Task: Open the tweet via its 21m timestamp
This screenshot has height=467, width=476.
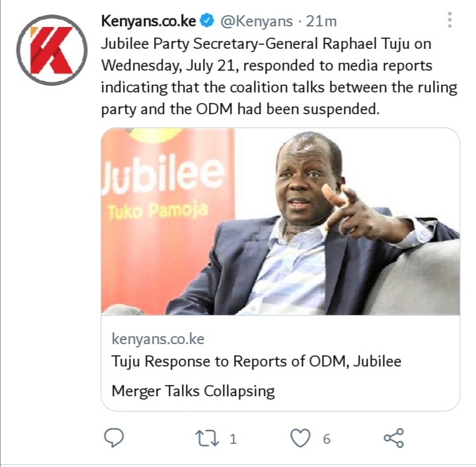Action: (321, 21)
